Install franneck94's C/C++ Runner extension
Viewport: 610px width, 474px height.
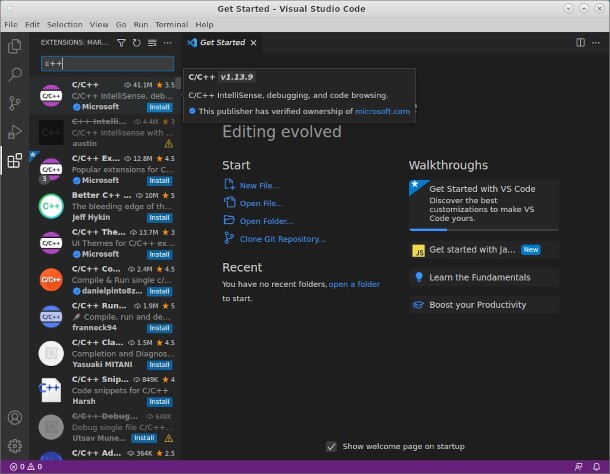(160, 328)
